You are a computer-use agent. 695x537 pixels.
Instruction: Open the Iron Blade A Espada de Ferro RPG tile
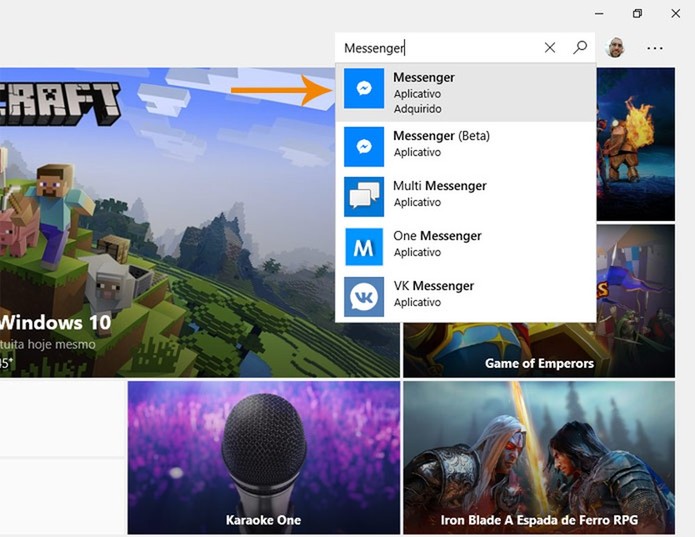539,458
